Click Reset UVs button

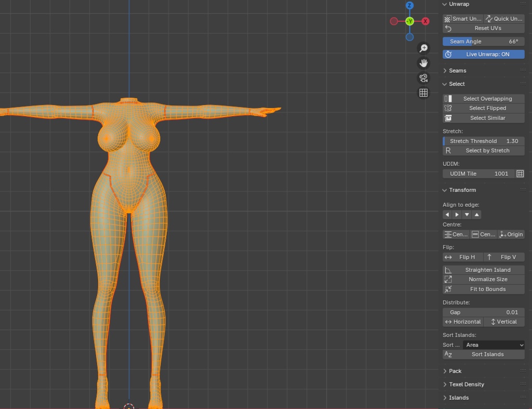point(484,28)
